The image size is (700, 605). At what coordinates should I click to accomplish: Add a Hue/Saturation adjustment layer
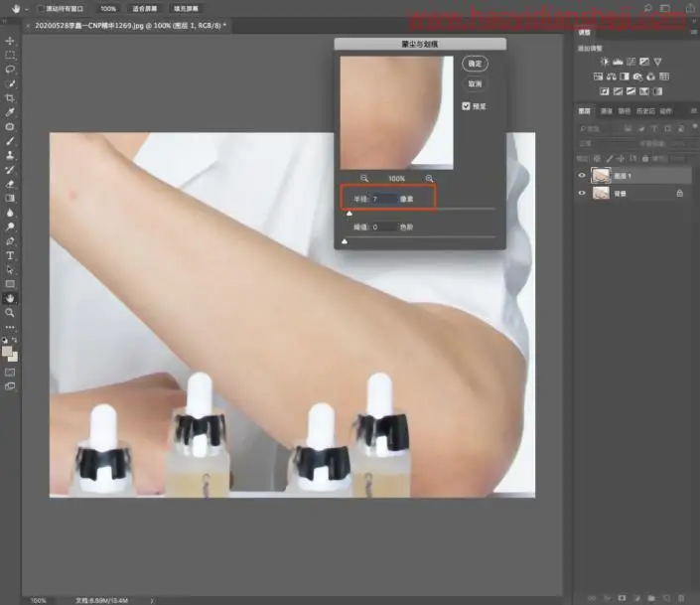(x=598, y=76)
